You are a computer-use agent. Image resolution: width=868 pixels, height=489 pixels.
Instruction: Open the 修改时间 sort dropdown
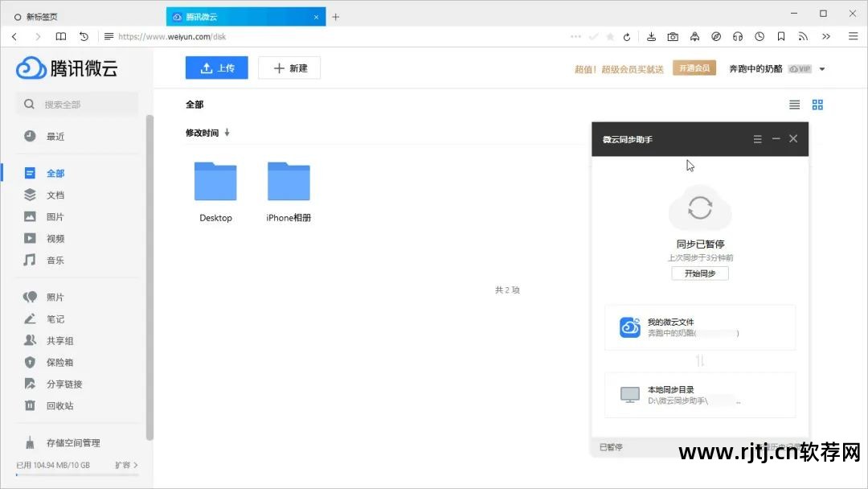(205, 132)
